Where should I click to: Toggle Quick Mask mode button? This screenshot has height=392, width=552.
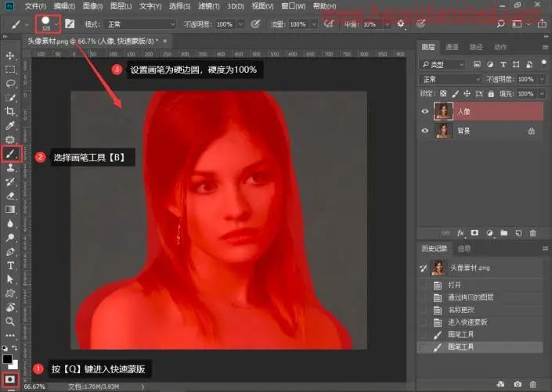[x=10, y=379]
